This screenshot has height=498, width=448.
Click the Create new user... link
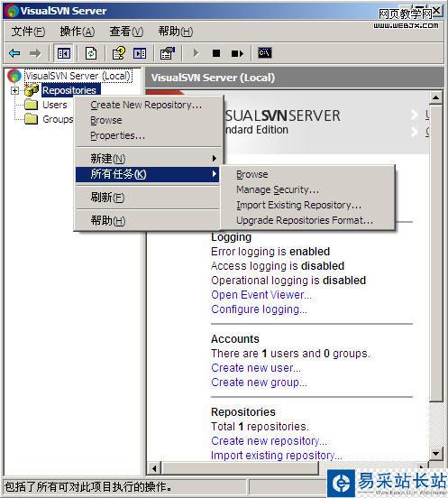pyautogui.click(x=256, y=368)
